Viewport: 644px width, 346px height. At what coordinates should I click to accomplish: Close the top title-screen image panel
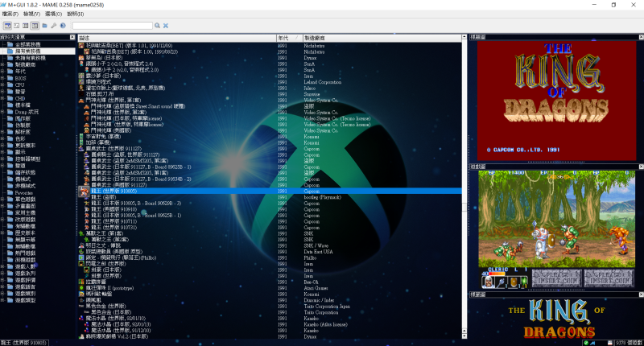point(641,37)
